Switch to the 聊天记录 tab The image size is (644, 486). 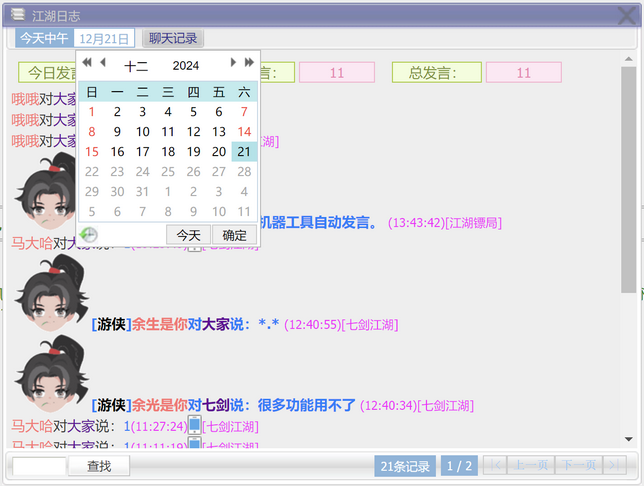[173, 39]
